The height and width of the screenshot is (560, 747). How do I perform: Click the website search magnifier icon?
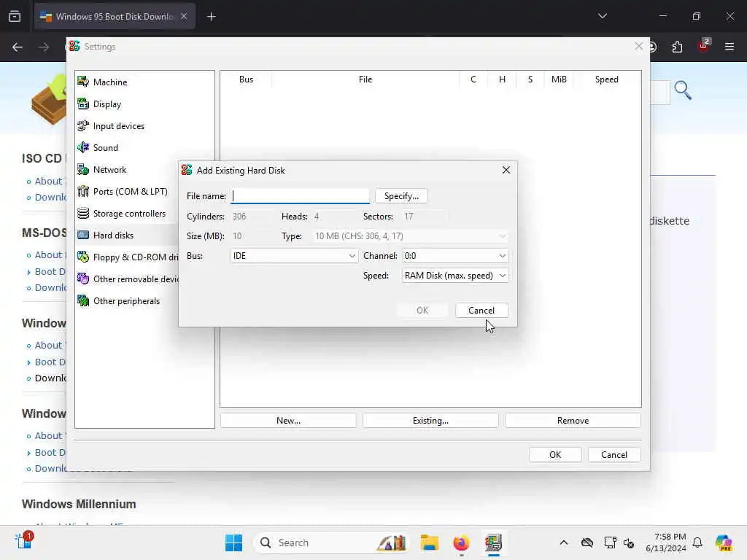point(683,90)
